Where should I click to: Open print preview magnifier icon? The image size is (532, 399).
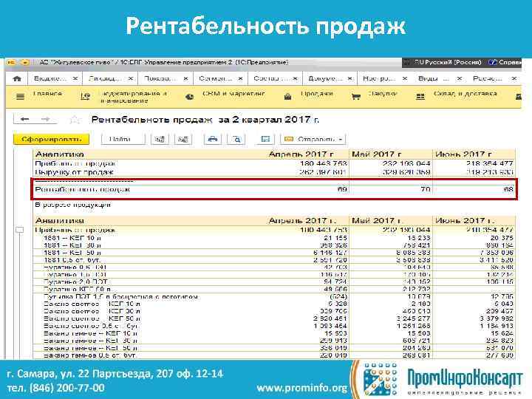click(236, 139)
